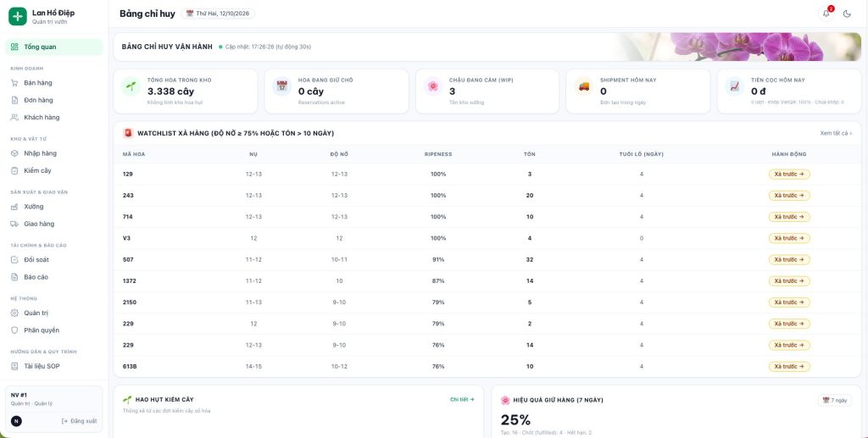Viewport: 868px width, 438px height.
Task: Click the 25% hold efficiency value
Action: pos(515,420)
